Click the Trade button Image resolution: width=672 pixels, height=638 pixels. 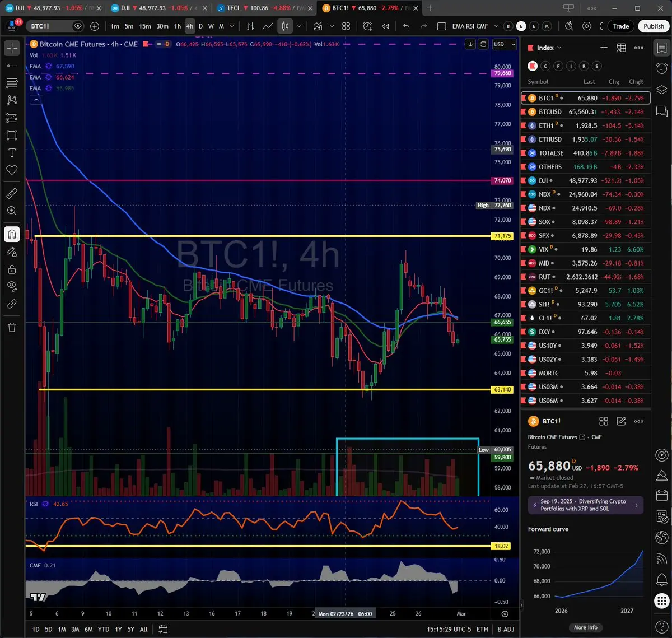(x=620, y=26)
